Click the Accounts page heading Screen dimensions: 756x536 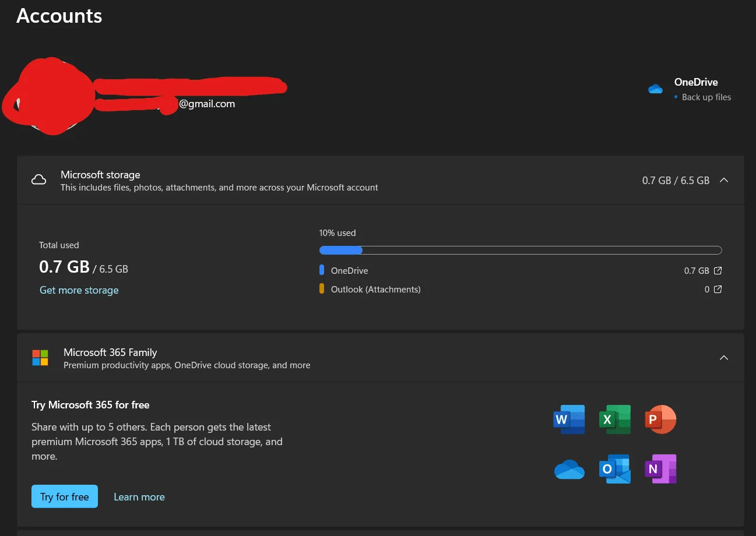click(59, 16)
